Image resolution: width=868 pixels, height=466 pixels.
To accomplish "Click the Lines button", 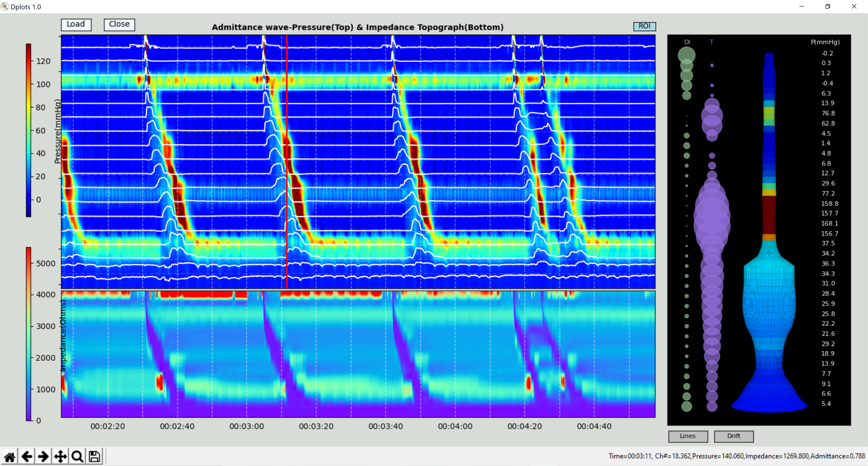I will point(688,436).
